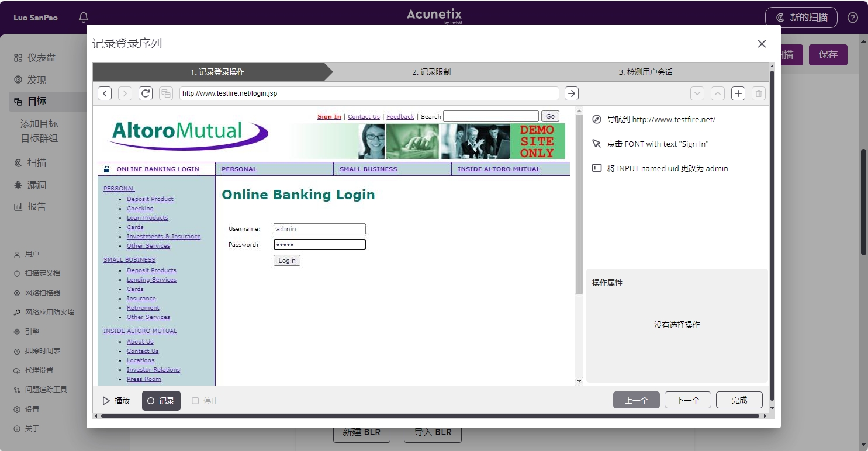Click the copy pages icon beside URL bar
The image size is (868, 451).
166,93
